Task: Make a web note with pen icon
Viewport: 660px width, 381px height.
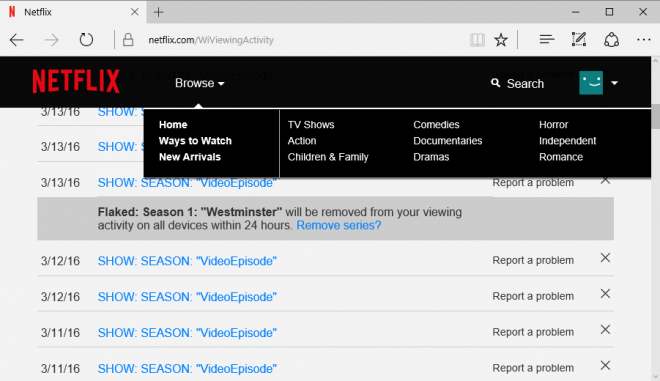Action: coord(579,40)
